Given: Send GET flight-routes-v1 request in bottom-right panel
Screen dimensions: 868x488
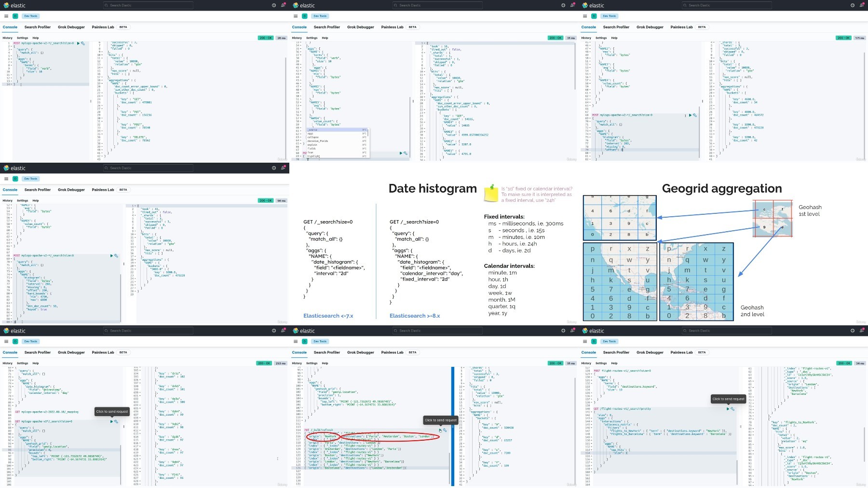Looking at the screenshot, I should point(728,409).
